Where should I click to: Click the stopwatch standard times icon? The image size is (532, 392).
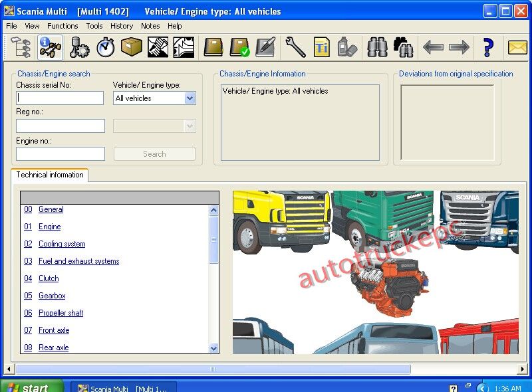click(106, 47)
